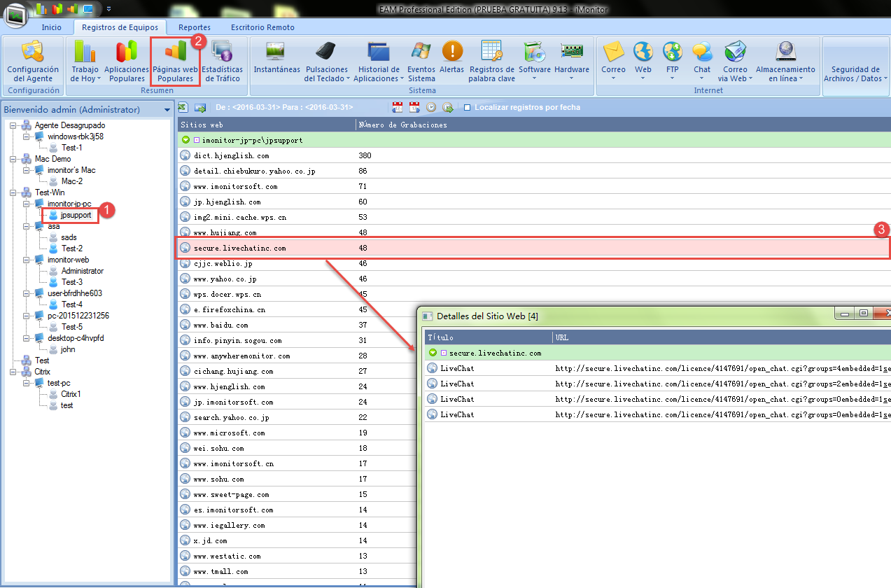This screenshot has height=588, width=891.
Task: Switch to Reportes tab
Action: pos(195,27)
